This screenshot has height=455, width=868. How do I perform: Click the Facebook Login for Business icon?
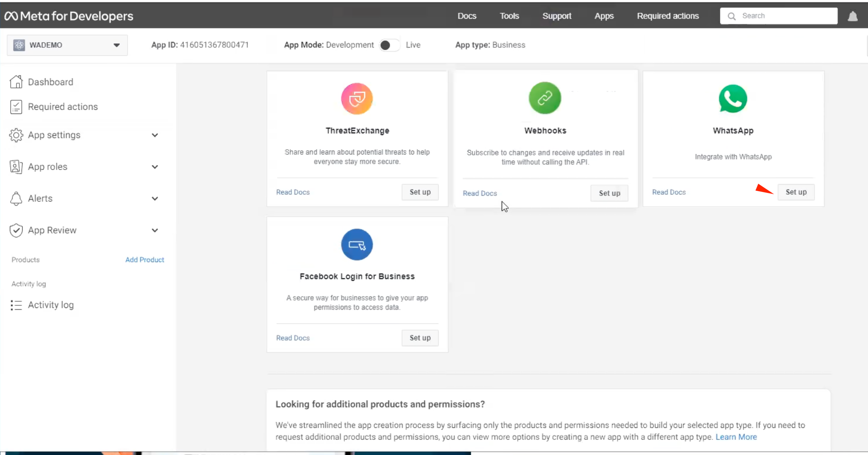point(357,245)
